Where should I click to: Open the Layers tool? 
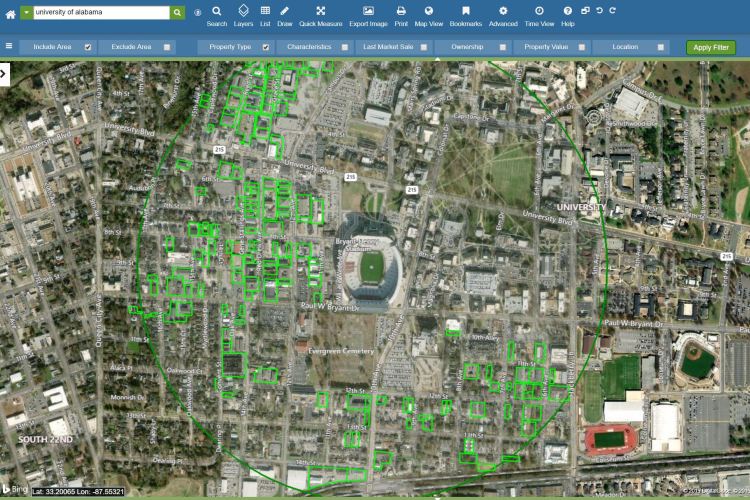coord(243,16)
